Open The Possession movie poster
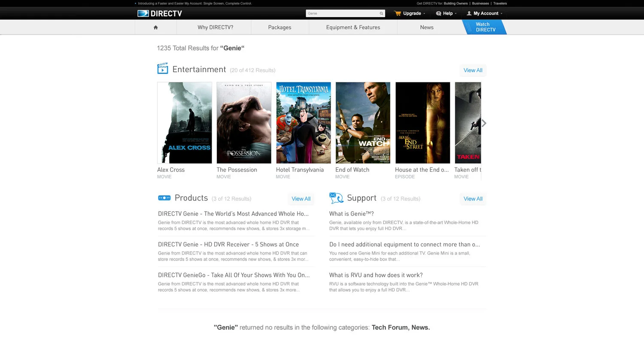 244,123
